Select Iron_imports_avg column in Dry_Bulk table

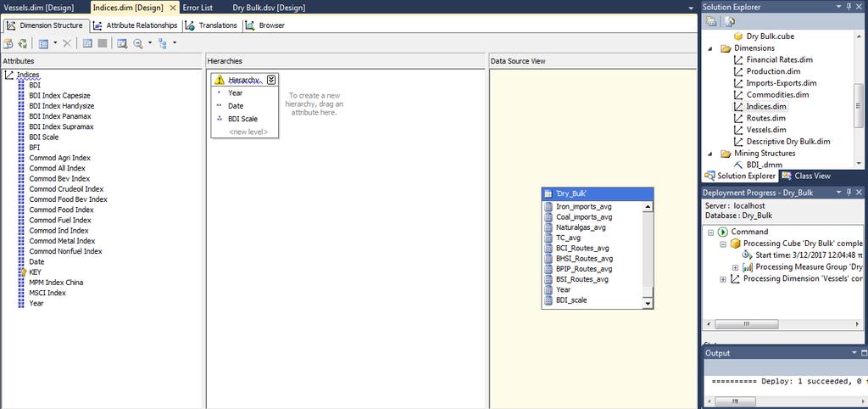583,206
